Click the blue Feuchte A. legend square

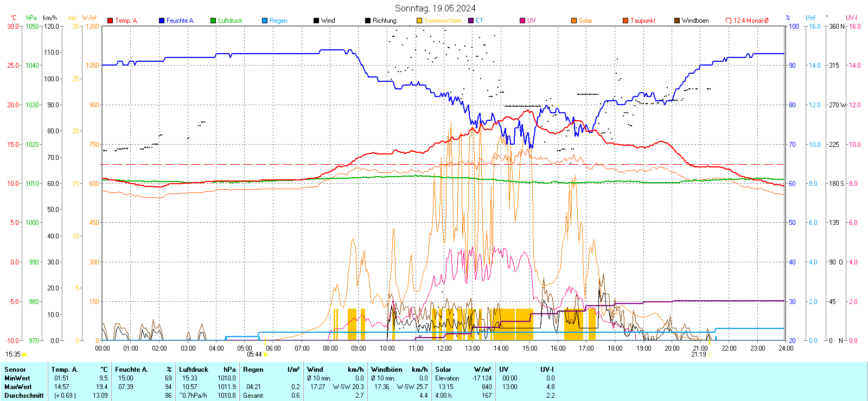(x=162, y=21)
